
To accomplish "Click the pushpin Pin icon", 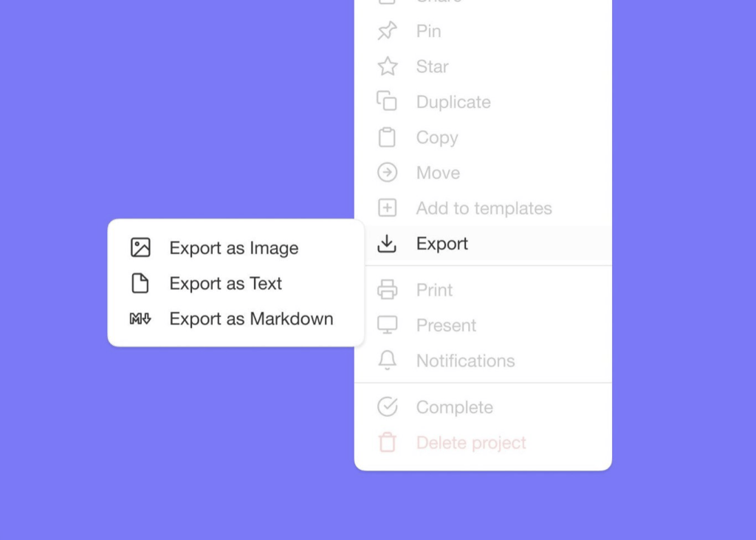I will click(x=387, y=31).
